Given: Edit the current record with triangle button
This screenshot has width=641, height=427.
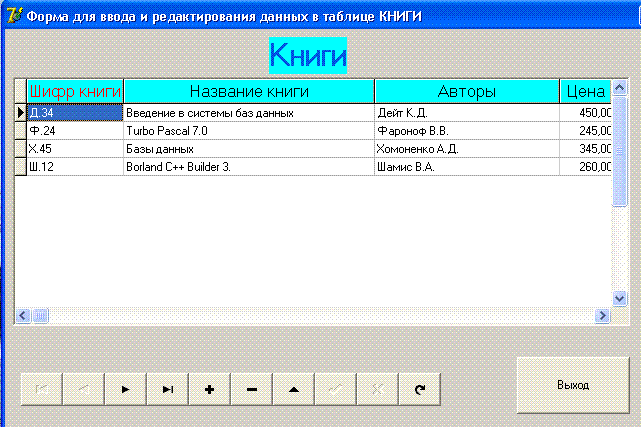Looking at the screenshot, I should [294, 389].
